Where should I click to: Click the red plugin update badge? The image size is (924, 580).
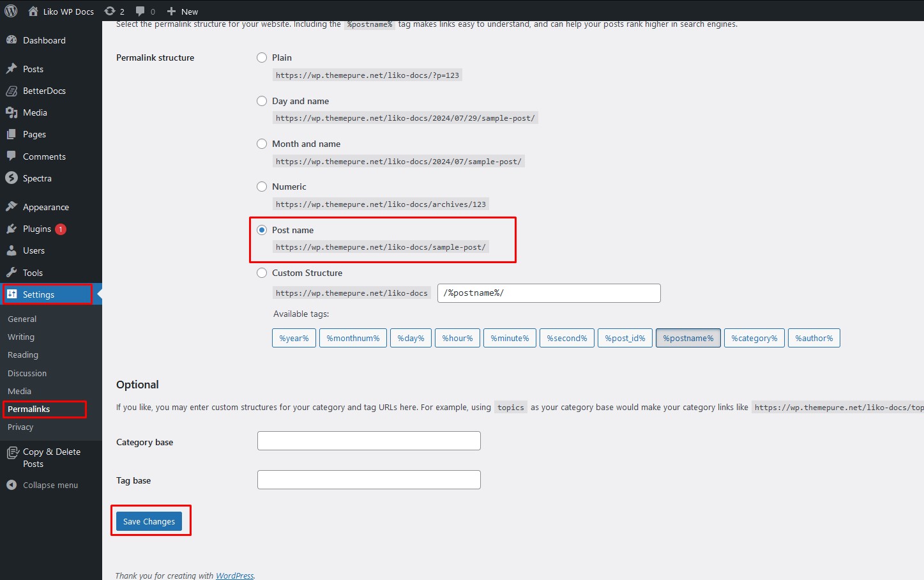click(61, 229)
